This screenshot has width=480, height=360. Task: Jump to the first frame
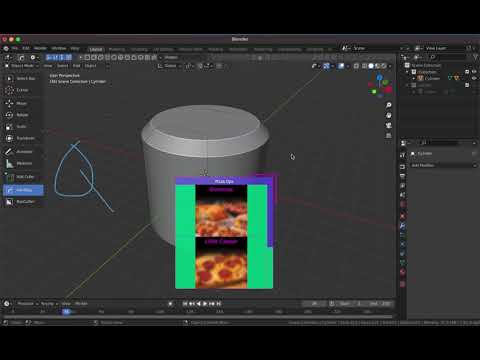click(185, 304)
